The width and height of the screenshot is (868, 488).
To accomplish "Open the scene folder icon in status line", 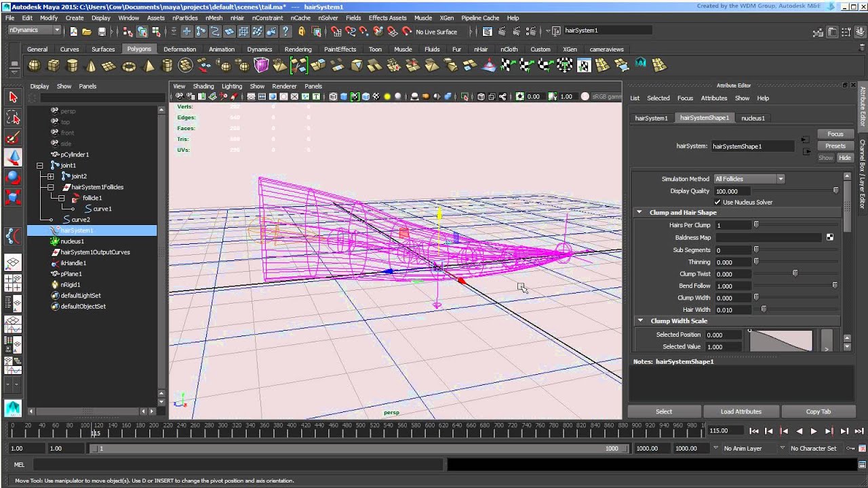I will 87,31.
